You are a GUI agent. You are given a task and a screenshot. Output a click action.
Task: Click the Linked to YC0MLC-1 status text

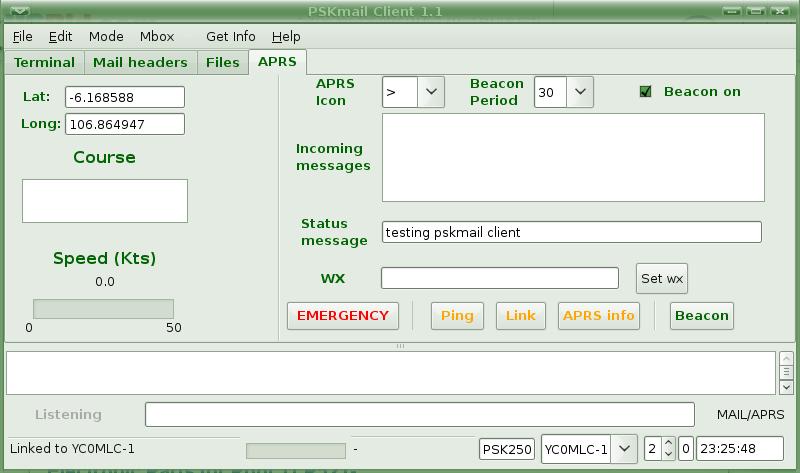(x=72, y=449)
